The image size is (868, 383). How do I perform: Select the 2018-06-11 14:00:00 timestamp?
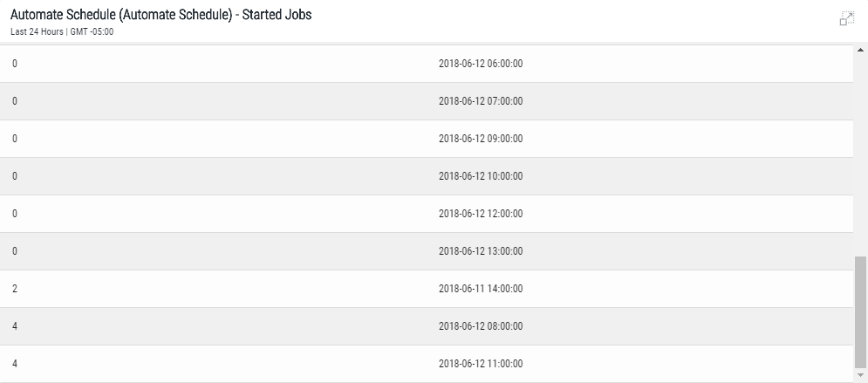point(480,288)
